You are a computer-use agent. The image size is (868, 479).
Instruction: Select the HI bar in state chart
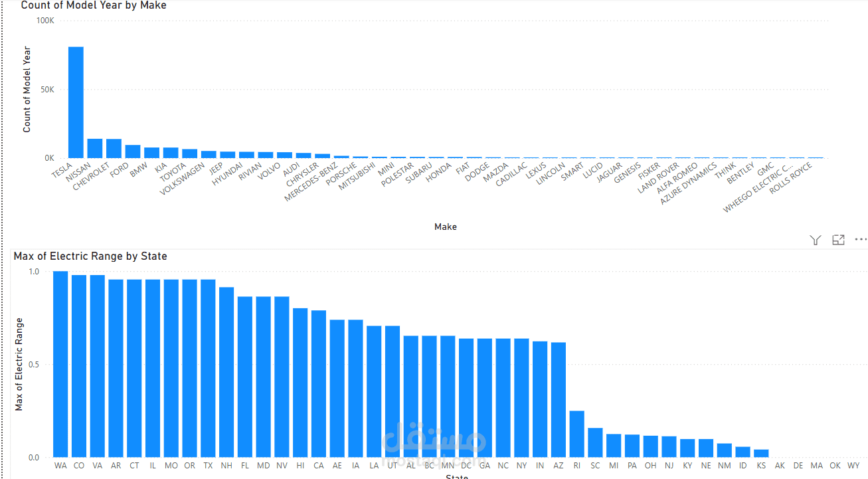point(300,383)
